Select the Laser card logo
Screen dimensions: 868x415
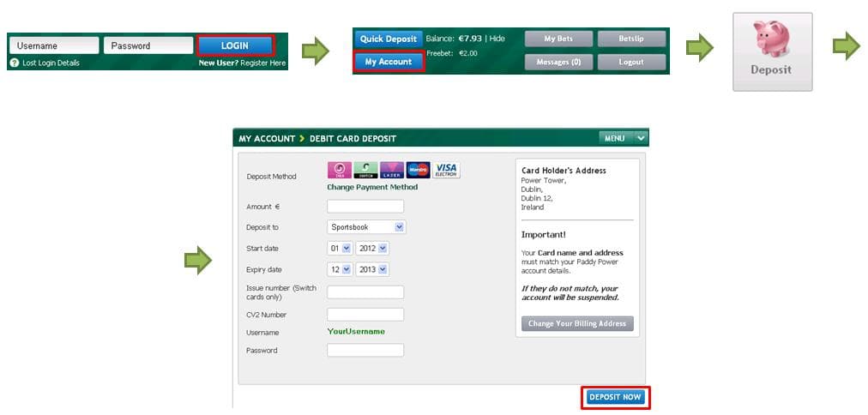click(x=392, y=170)
